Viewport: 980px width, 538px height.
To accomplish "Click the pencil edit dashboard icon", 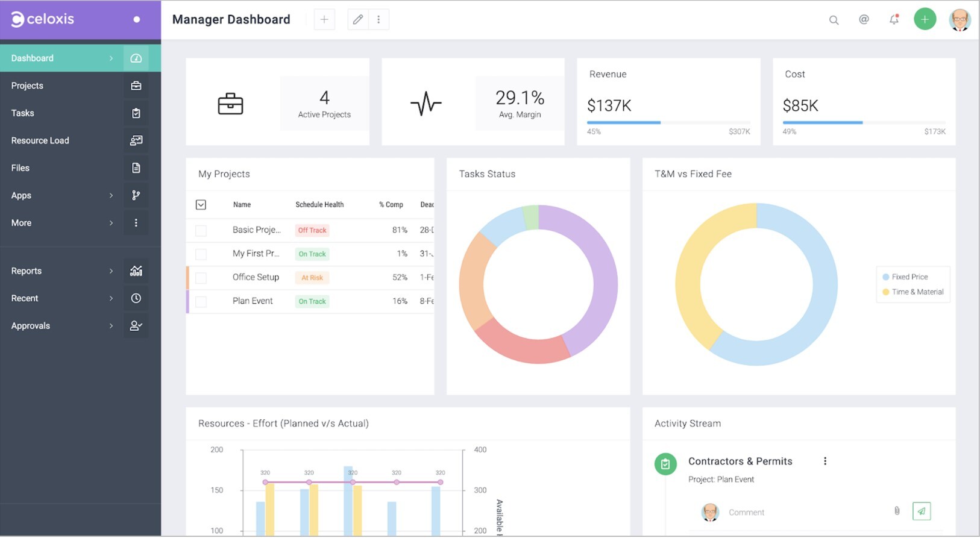I will point(358,19).
